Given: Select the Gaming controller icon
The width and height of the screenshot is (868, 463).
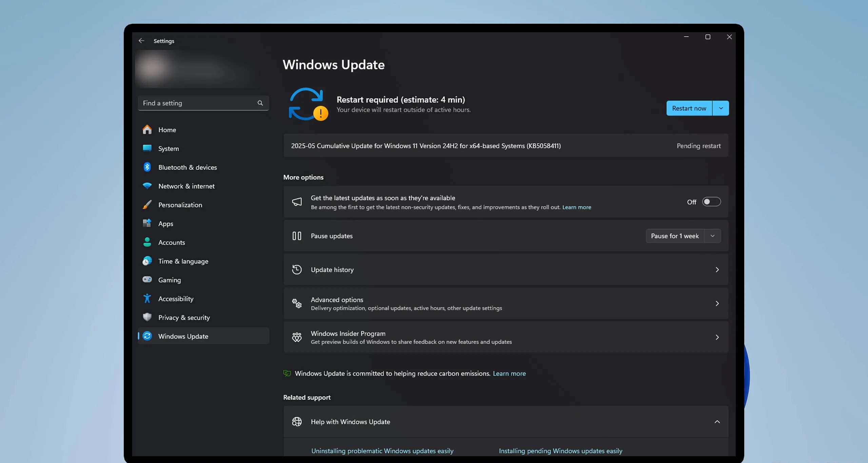Looking at the screenshot, I should click(147, 279).
